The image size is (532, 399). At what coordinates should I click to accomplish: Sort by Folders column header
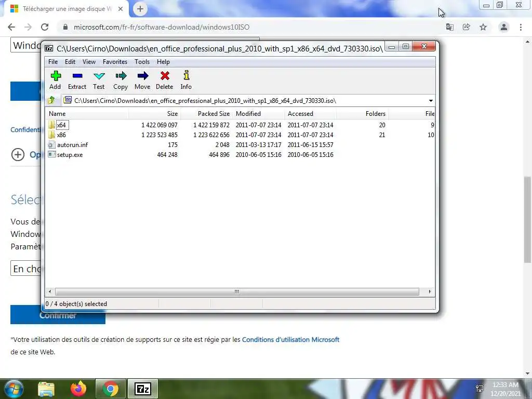click(x=362, y=114)
